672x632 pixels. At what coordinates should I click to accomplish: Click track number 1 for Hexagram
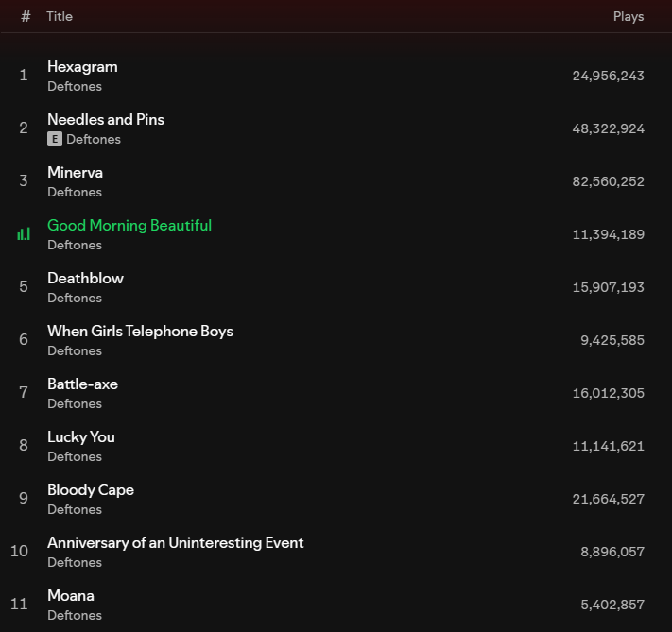24,75
